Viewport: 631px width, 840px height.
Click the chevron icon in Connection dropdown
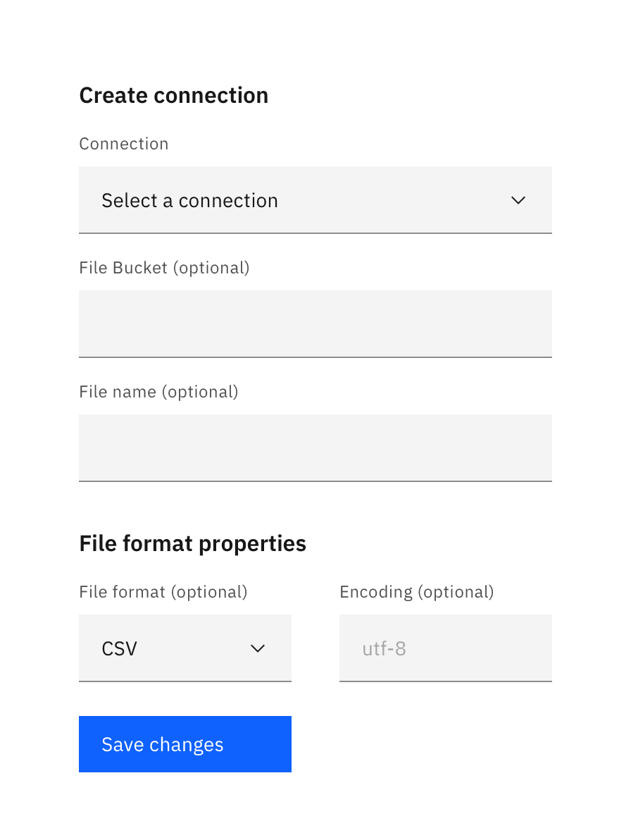pyautogui.click(x=518, y=200)
